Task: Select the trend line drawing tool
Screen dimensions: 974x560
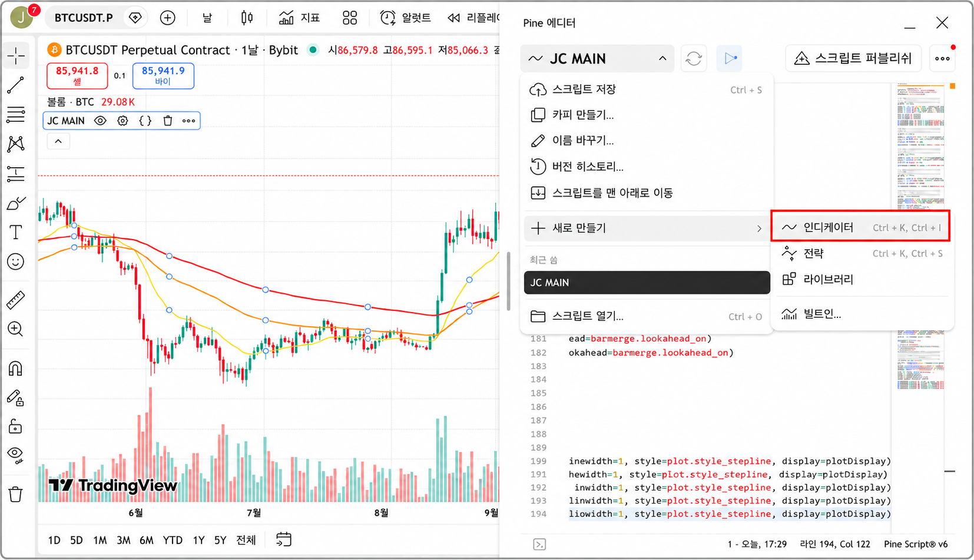Action: (x=16, y=85)
